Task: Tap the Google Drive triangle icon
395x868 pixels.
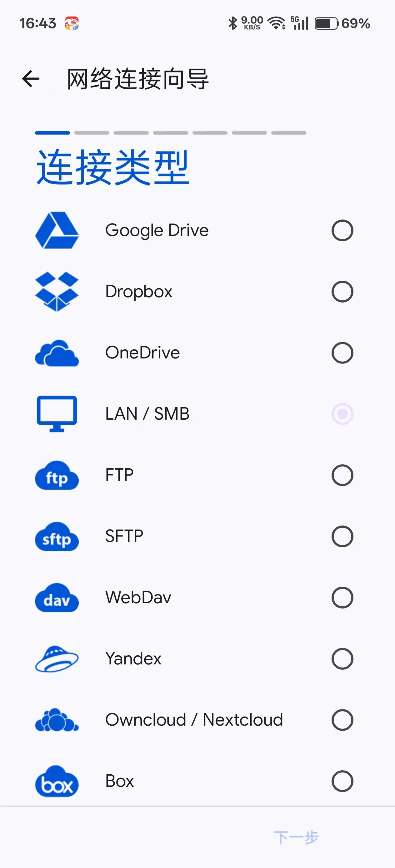Action: pyautogui.click(x=57, y=230)
